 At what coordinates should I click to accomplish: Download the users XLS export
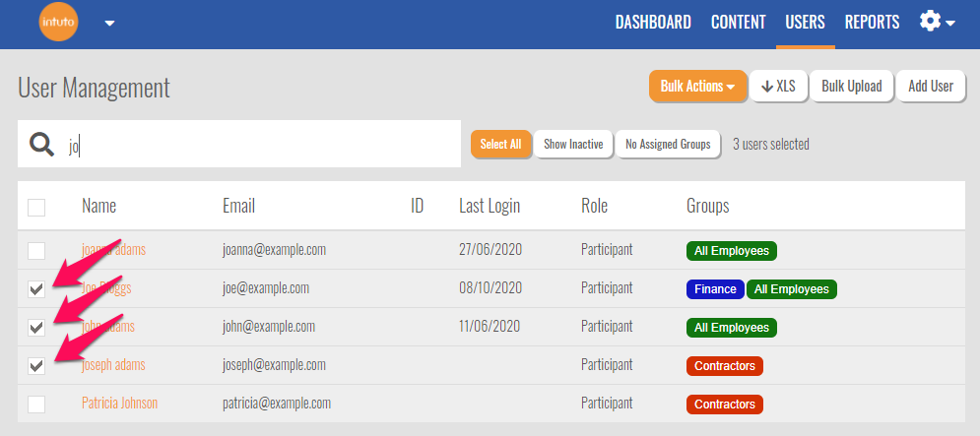pos(777,87)
